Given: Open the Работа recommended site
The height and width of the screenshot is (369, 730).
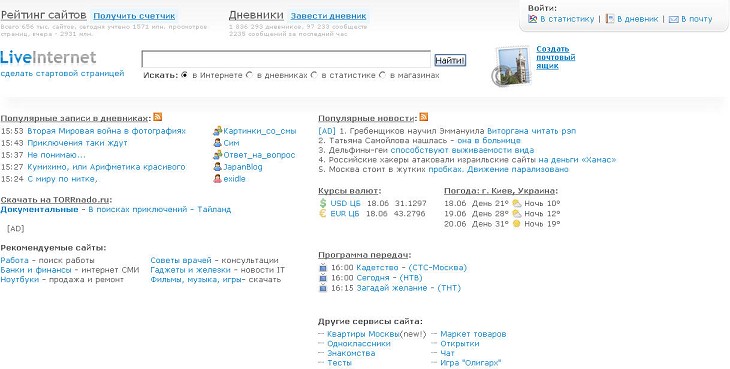Looking at the screenshot, I should [x=14, y=260].
